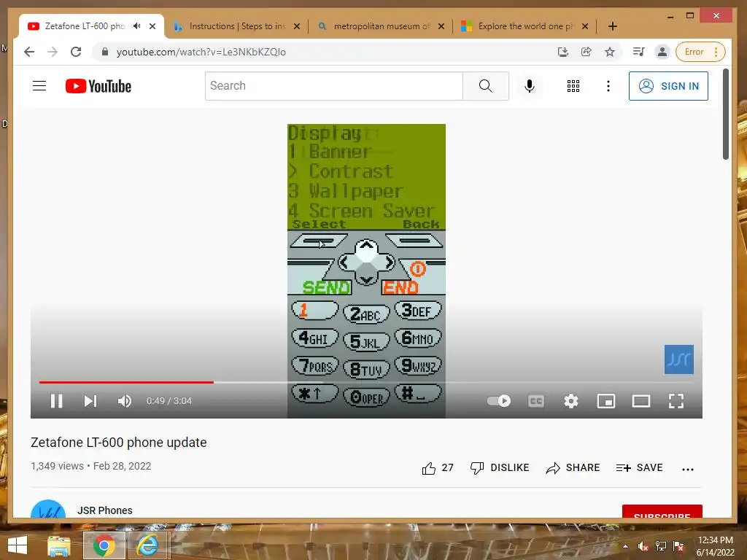The width and height of the screenshot is (747, 560).
Task: Click the muted volume tray icon
Action: click(643, 546)
